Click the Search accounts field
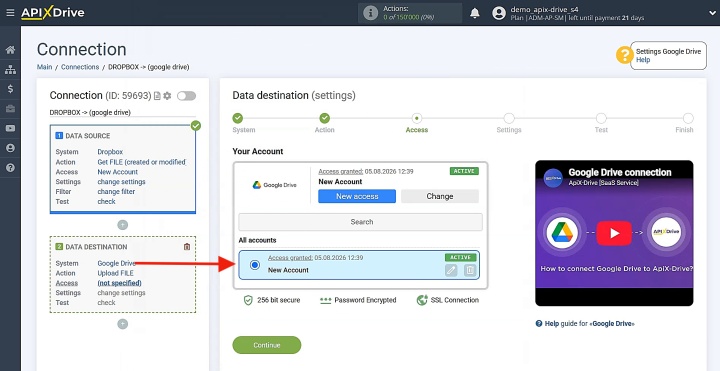 pos(360,222)
